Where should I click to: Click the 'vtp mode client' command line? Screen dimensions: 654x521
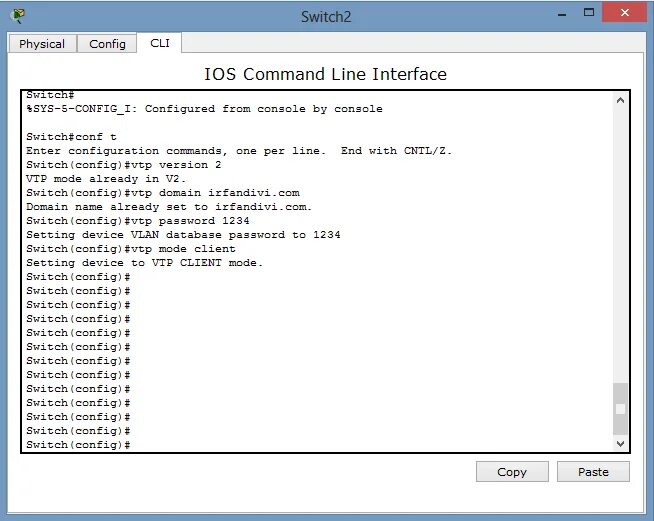point(131,249)
